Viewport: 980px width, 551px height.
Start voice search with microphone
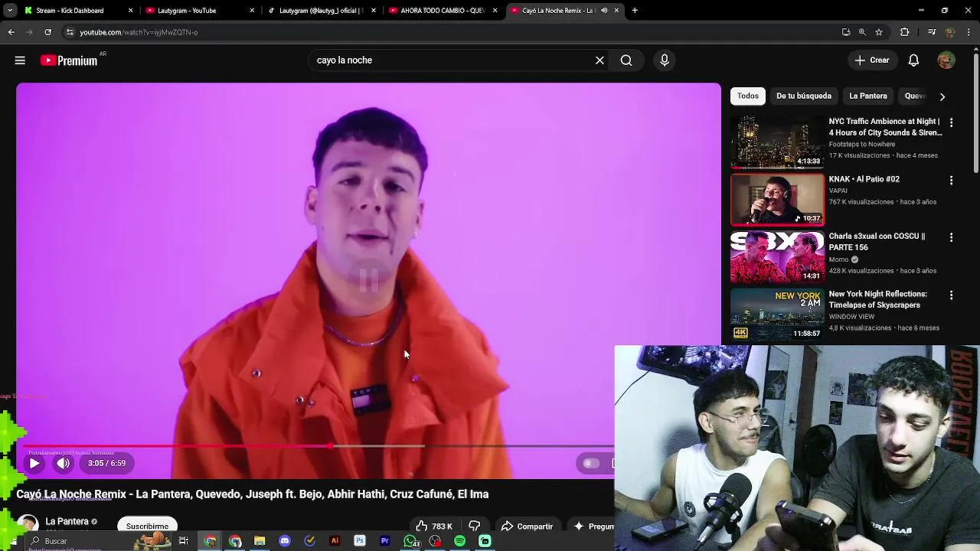665,60
